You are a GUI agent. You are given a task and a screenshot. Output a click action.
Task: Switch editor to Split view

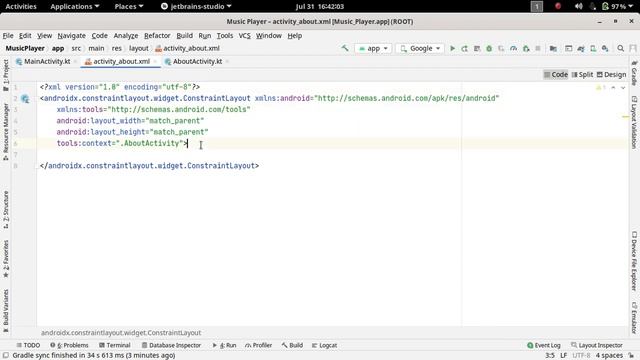point(582,75)
